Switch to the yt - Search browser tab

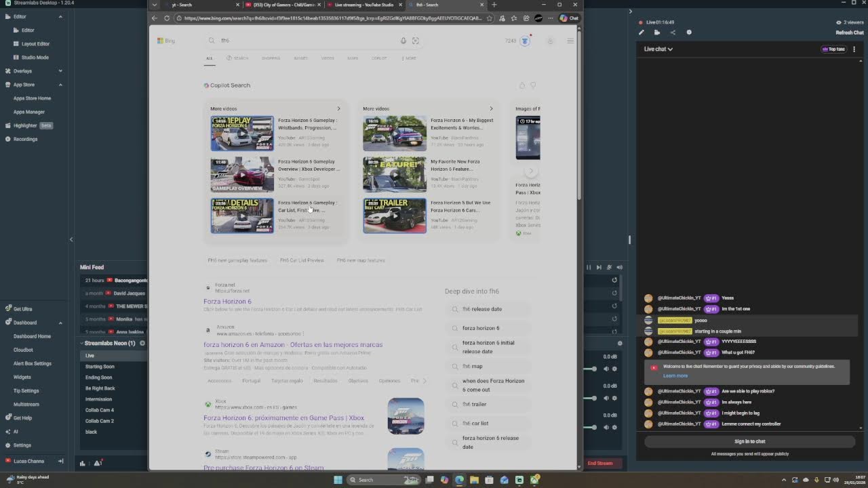click(x=200, y=5)
